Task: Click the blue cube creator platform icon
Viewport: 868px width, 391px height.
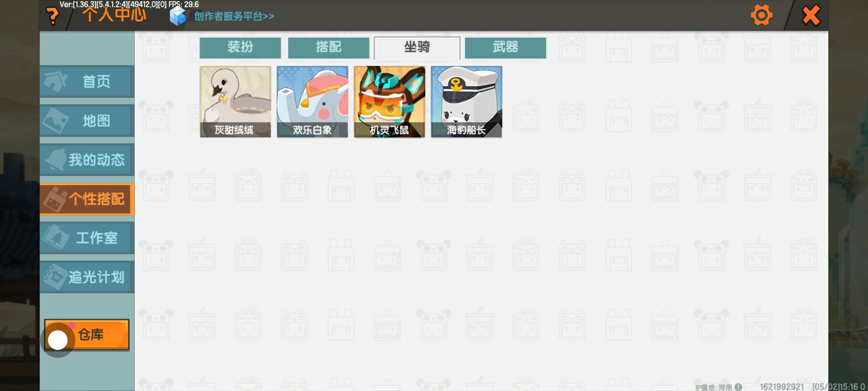Action: [178, 16]
